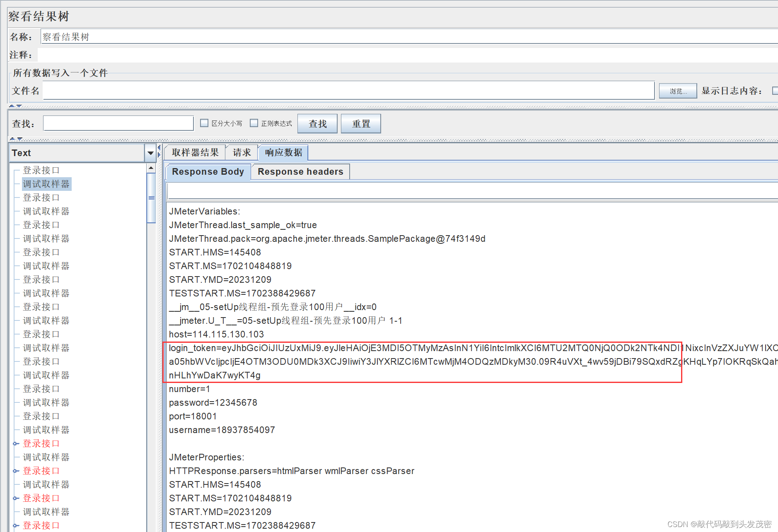778x532 pixels.
Task: Select the topmost 登录接口 tree row
Action: (41, 170)
